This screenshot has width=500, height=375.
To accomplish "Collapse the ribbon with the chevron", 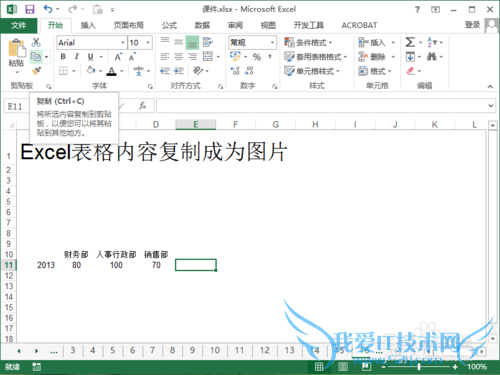I will click(x=490, y=86).
